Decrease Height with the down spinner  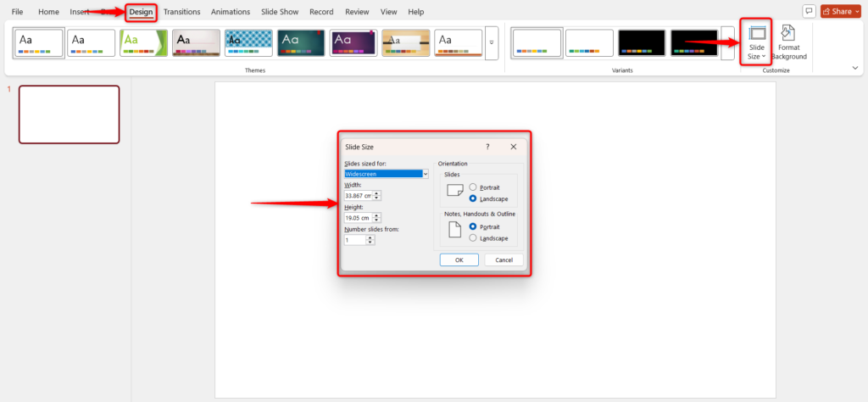[377, 221]
